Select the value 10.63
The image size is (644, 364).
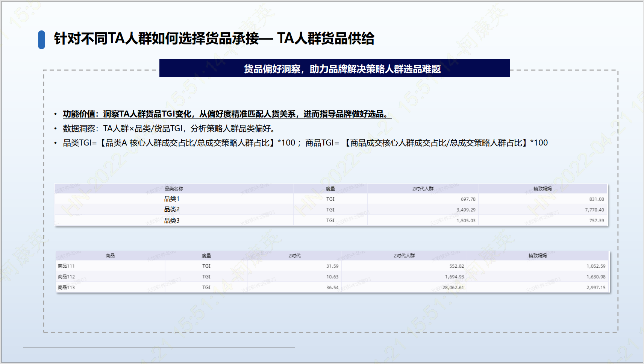point(332,277)
